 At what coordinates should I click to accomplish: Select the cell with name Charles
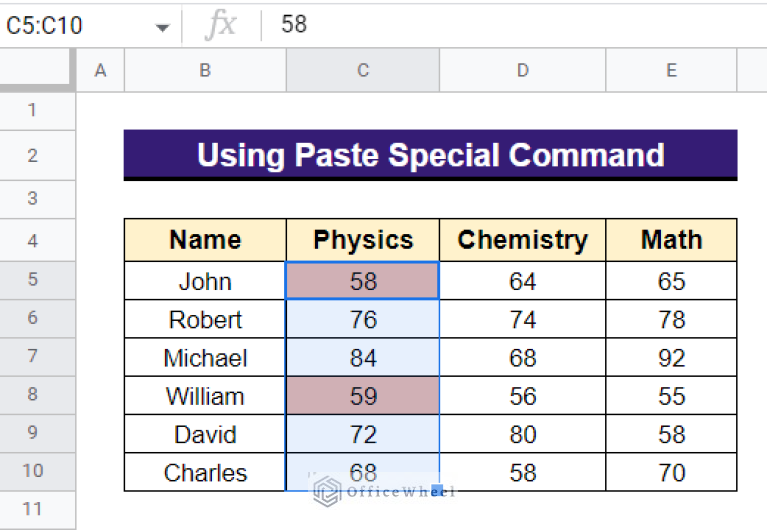click(205, 472)
